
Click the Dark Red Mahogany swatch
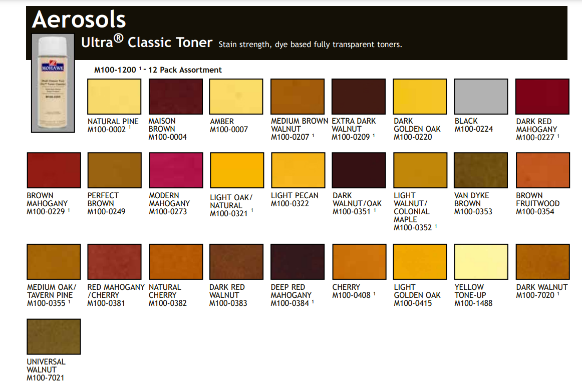pyautogui.click(x=542, y=97)
